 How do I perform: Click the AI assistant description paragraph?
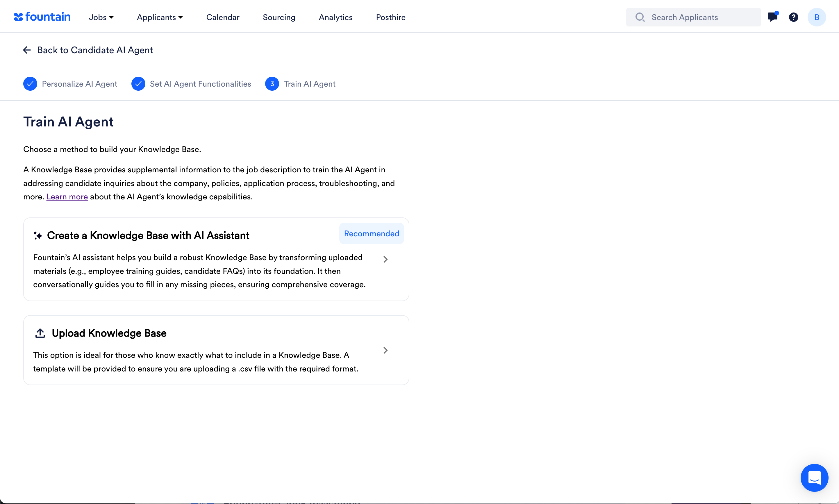pyautogui.click(x=199, y=271)
